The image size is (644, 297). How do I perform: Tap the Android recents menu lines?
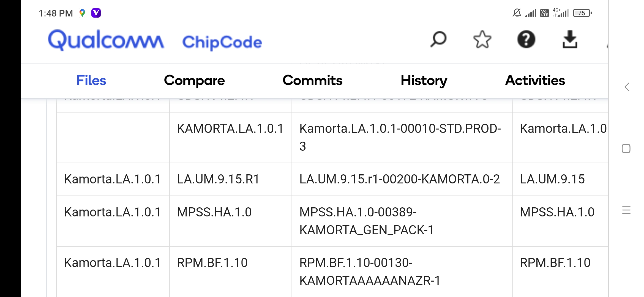click(626, 210)
